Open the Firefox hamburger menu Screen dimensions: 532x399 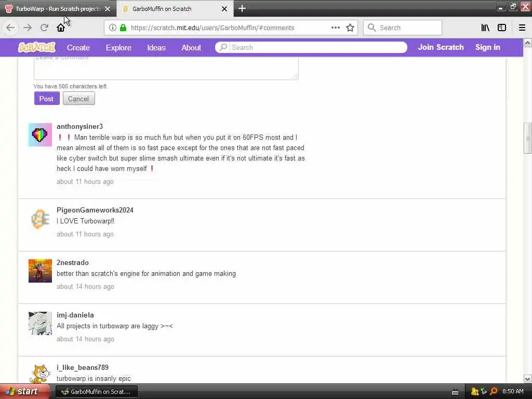coord(522,28)
